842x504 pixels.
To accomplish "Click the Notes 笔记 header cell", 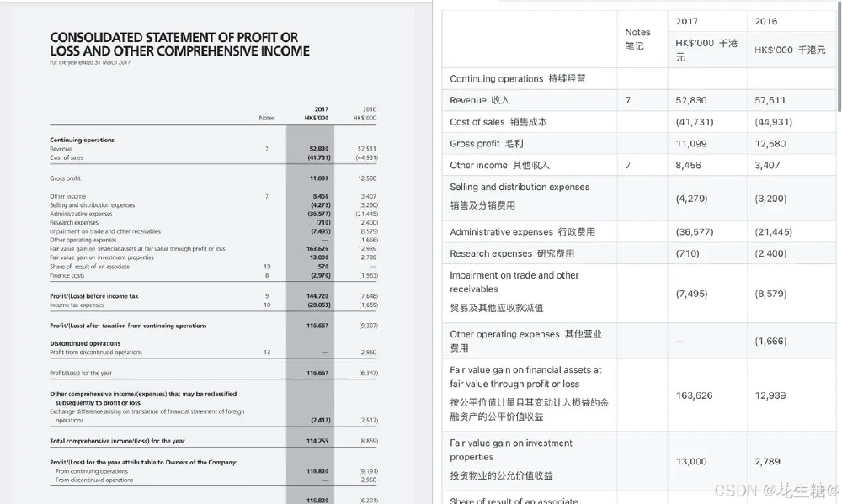I will pyautogui.click(x=638, y=38).
